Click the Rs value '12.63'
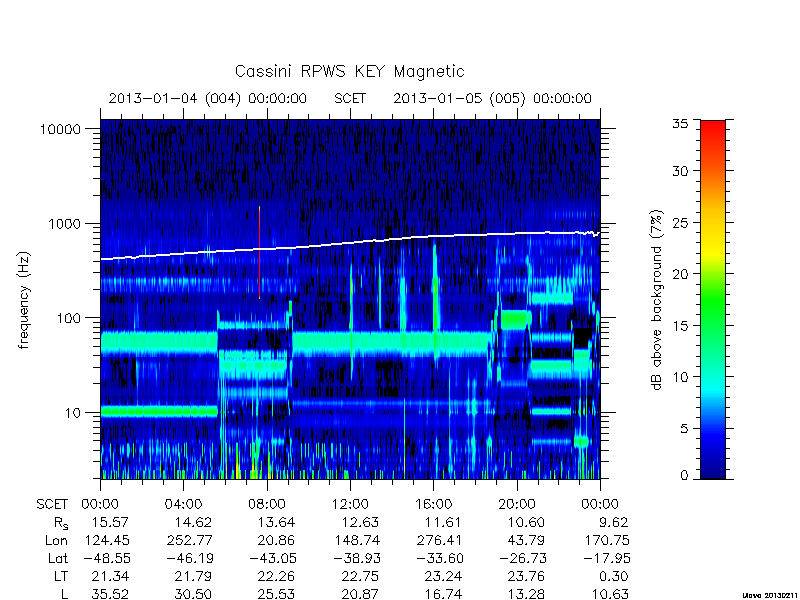The height and width of the screenshot is (600, 800). coord(360,522)
